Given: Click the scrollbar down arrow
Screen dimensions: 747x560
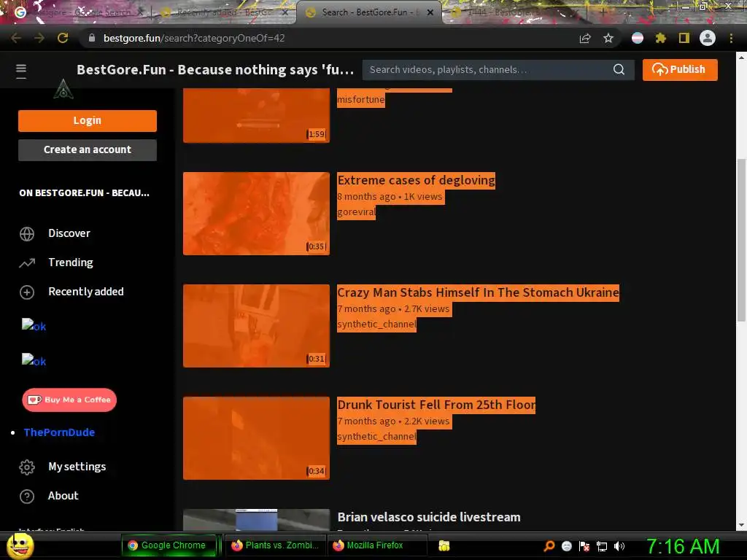Looking at the screenshot, I should coord(741,525).
